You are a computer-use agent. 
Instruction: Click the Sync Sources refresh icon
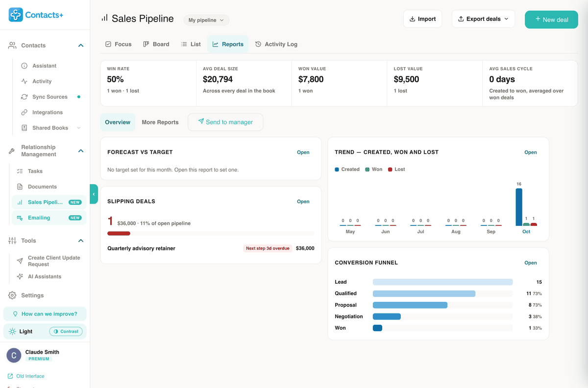pyautogui.click(x=24, y=97)
